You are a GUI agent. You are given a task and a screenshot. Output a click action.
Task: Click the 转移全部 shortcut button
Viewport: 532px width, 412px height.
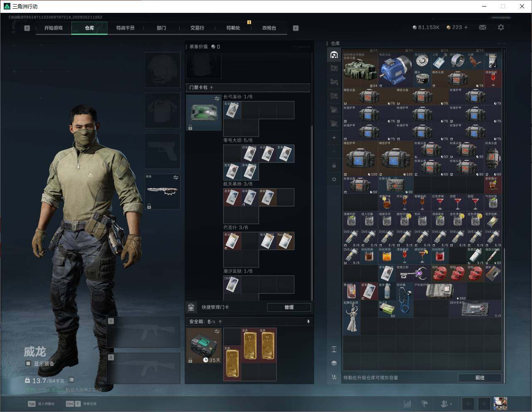(81, 404)
